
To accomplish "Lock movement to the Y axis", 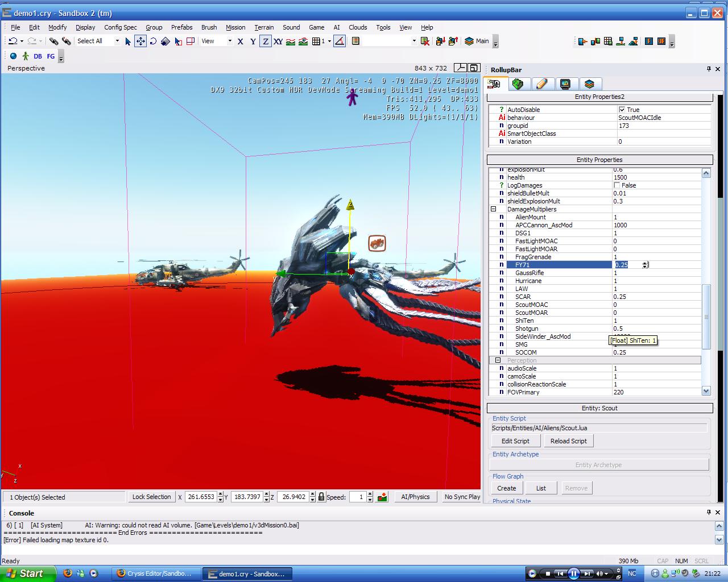I will 253,41.
